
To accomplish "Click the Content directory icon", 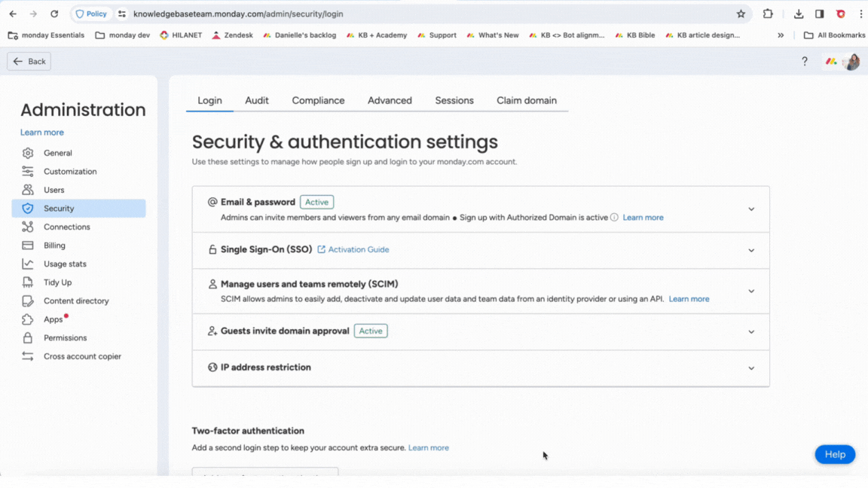I will point(28,301).
